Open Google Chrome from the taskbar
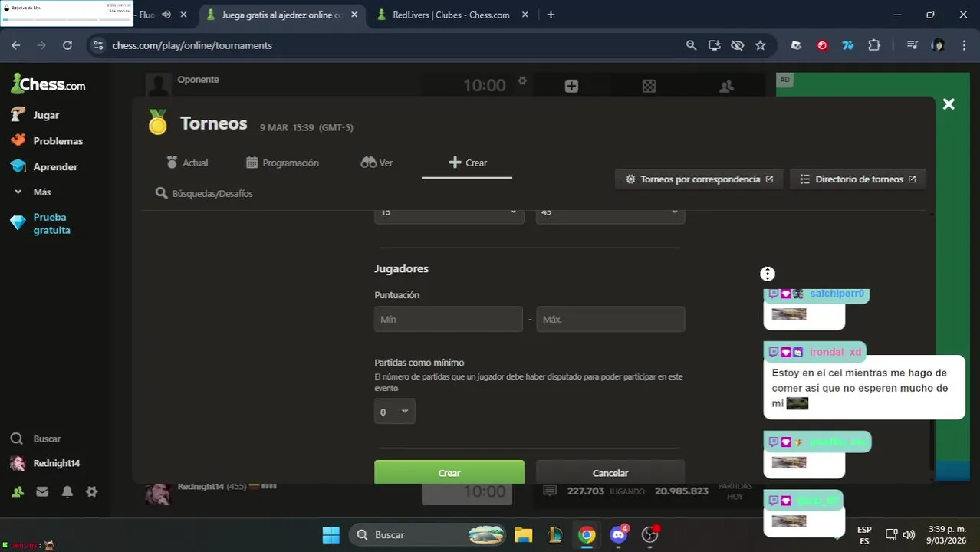The height and width of the screenshot is (552, 980). click(x=587, y=534)
